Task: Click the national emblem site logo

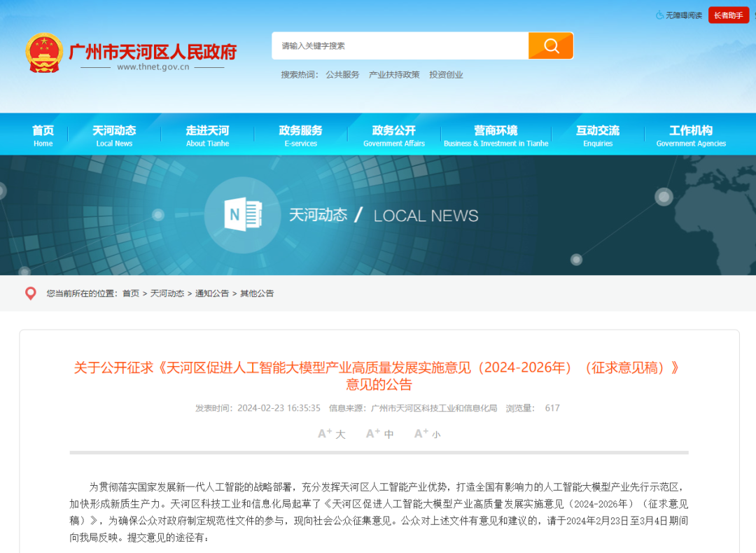Action: (45, 50)
